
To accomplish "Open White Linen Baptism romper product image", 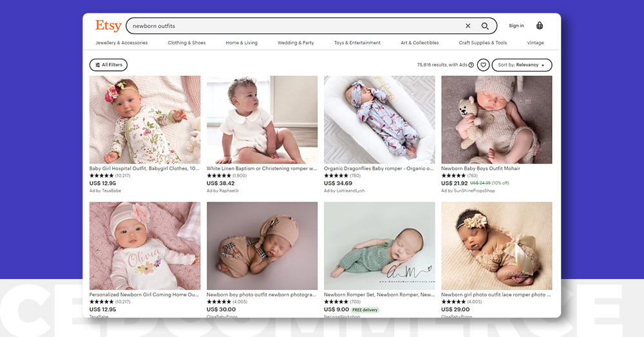I will tap(262, 120).
